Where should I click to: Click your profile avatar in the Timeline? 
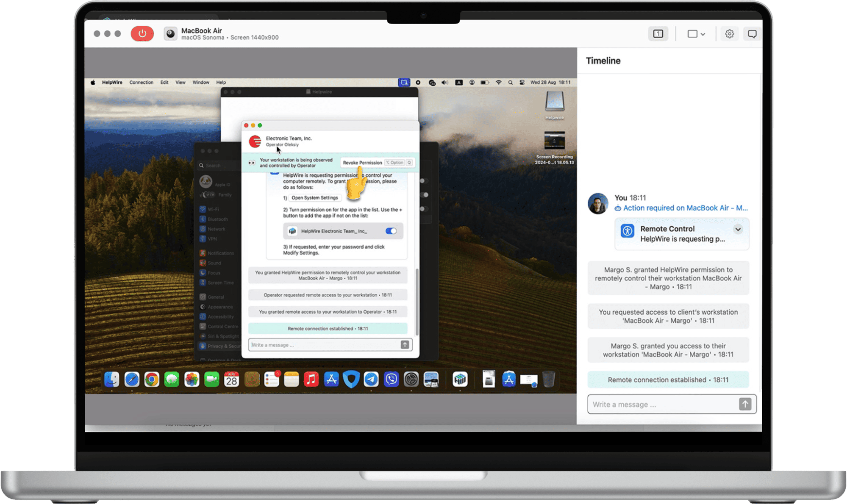598,203
